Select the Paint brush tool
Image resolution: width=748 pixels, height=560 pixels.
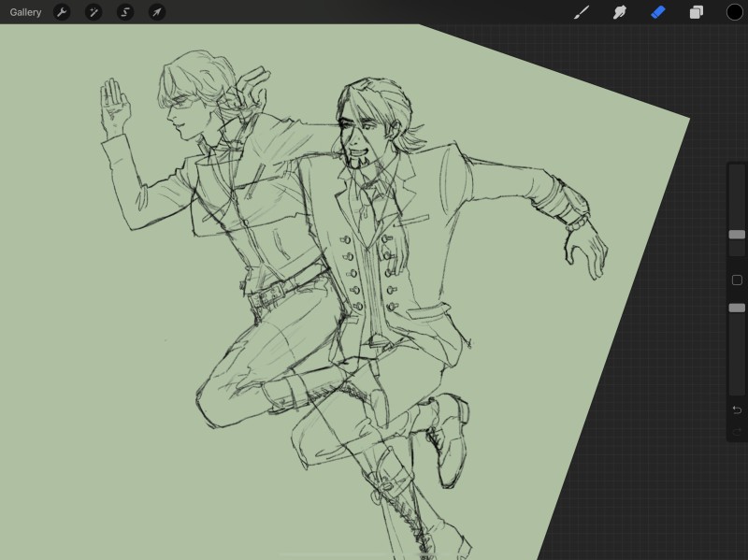582,12
